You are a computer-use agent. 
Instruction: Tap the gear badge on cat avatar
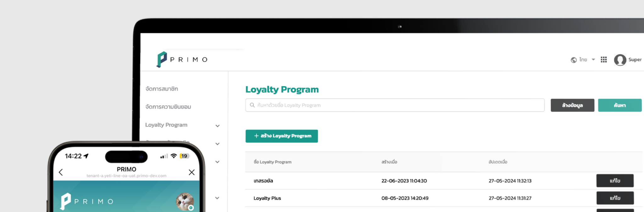tap(191, 208)
